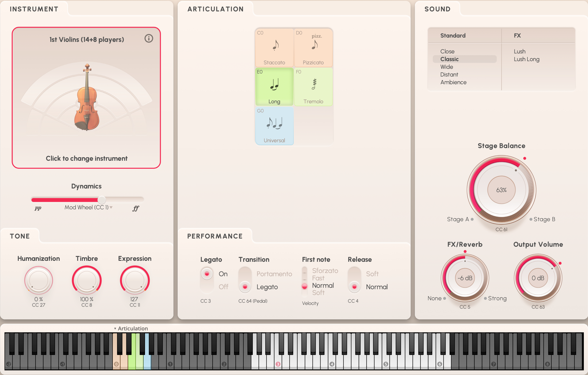Click the Humanization knob
This screenshot has height=375, width=588.
click(x=39, y=280)
